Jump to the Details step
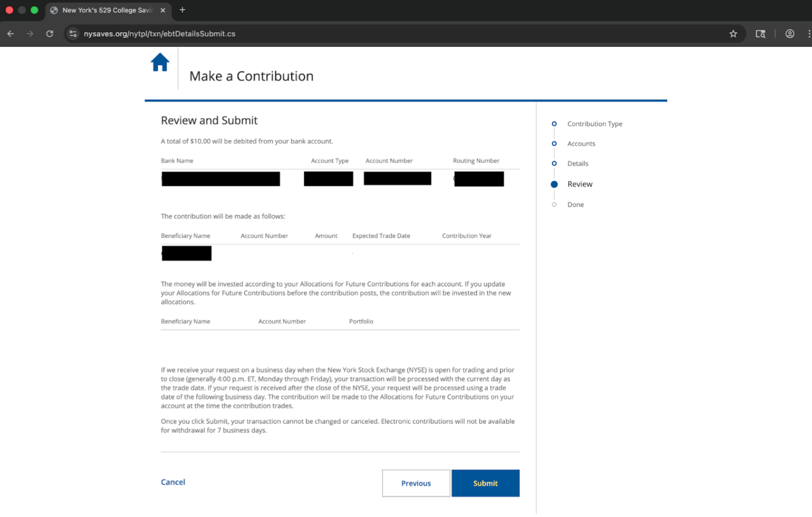812x517 pixels. (x=577, y=164)
